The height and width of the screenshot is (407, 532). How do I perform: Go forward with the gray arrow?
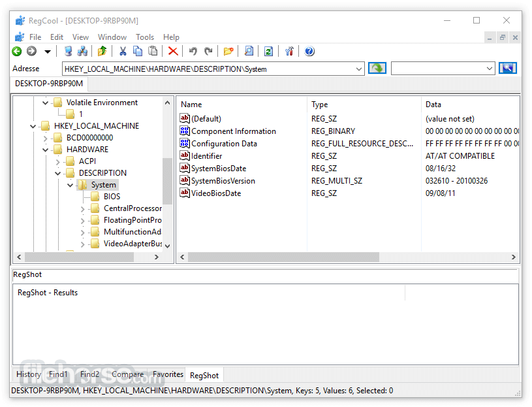pyautogui.click(x=31, y=51)
